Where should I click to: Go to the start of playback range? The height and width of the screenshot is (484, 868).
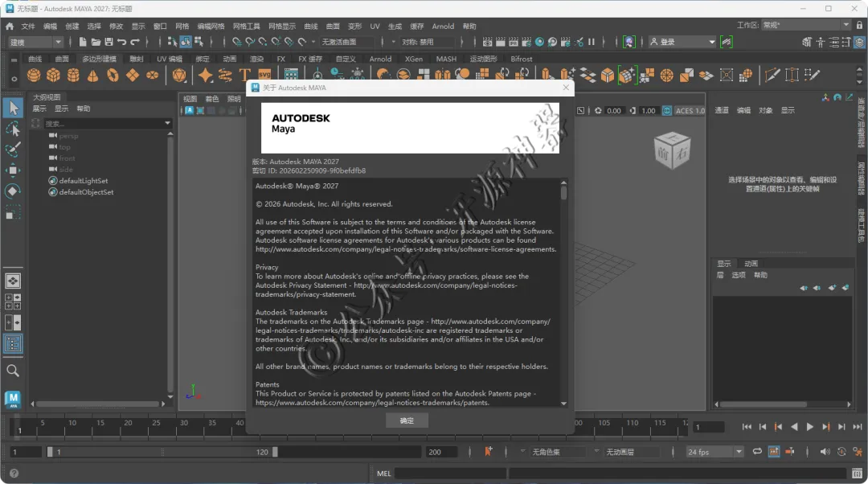[x=747, y=426]
